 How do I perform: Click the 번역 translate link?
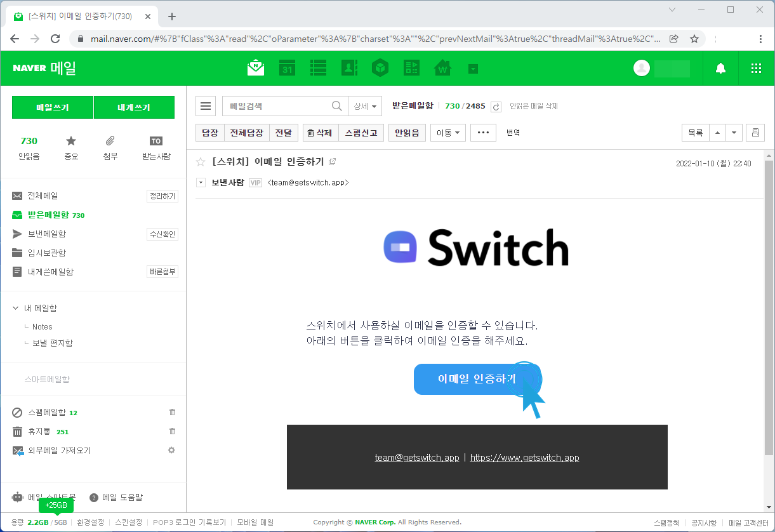click(x=513, y=133)
